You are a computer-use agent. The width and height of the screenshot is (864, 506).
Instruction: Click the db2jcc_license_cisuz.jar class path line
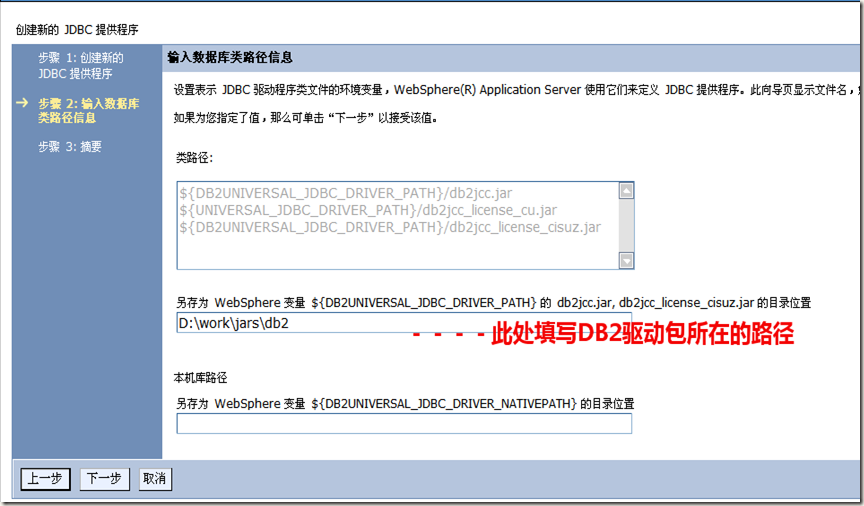point(390,227)
